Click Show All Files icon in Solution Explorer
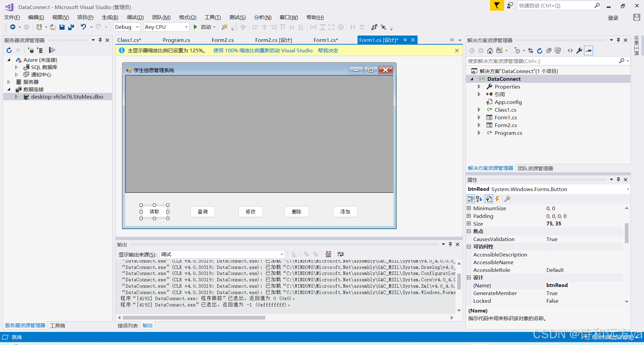644x345 pixels. pyautogui.click(x=558, y=51)
